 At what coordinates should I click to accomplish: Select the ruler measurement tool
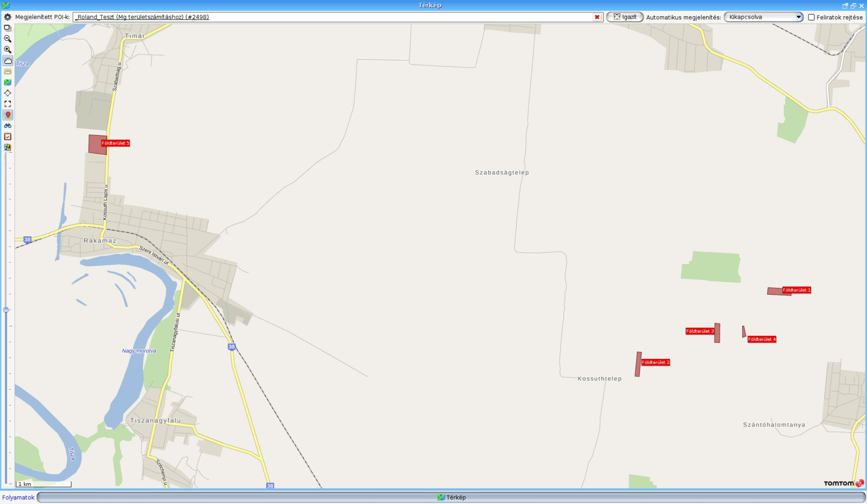(8, 72)
